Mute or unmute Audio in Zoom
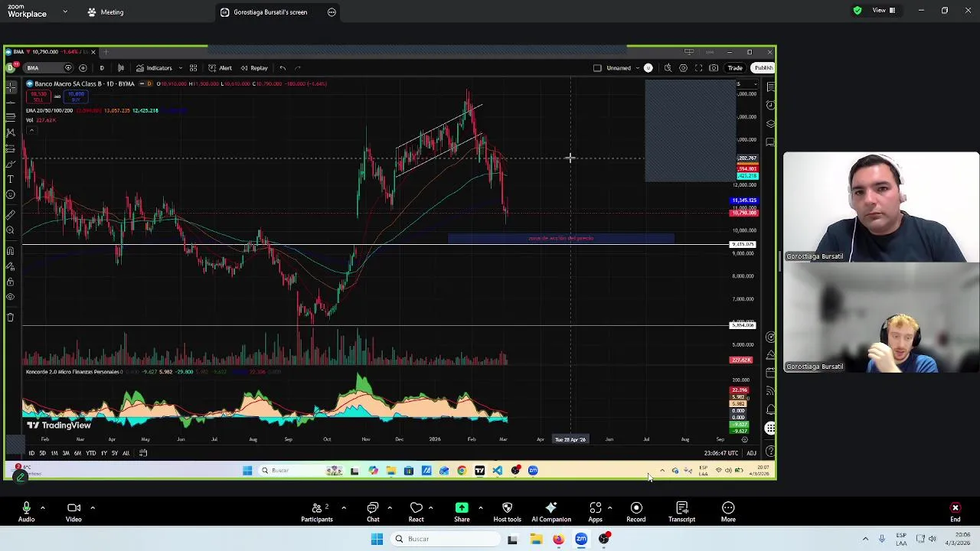The height and width of the screenshot is (551, 980). (26, 512)
